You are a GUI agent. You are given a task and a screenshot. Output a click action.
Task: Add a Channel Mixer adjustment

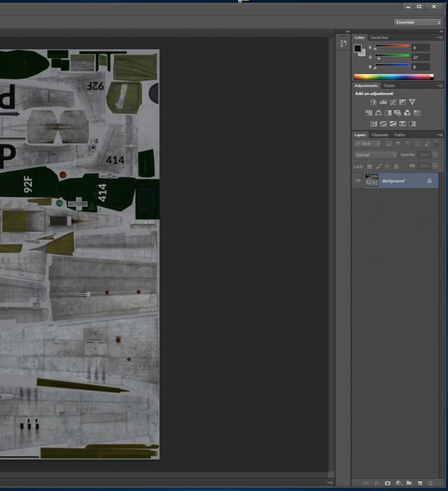click(x=407, y=113)
